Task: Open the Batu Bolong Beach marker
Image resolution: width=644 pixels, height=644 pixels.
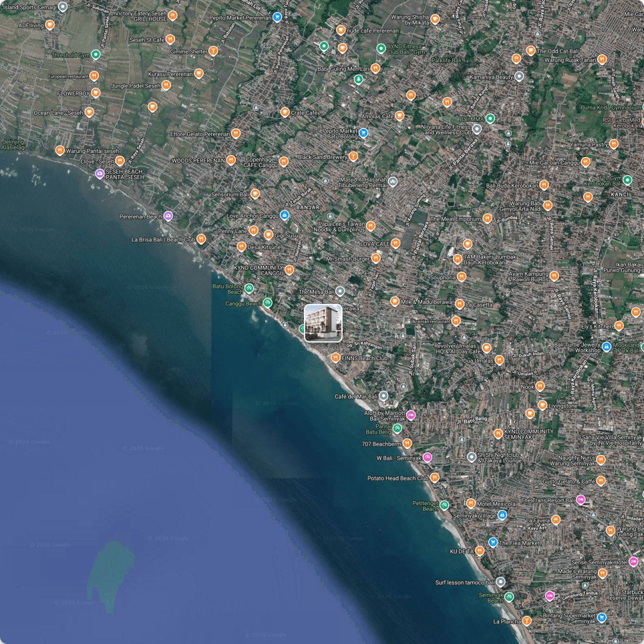Action: click(x=249, y=288)
